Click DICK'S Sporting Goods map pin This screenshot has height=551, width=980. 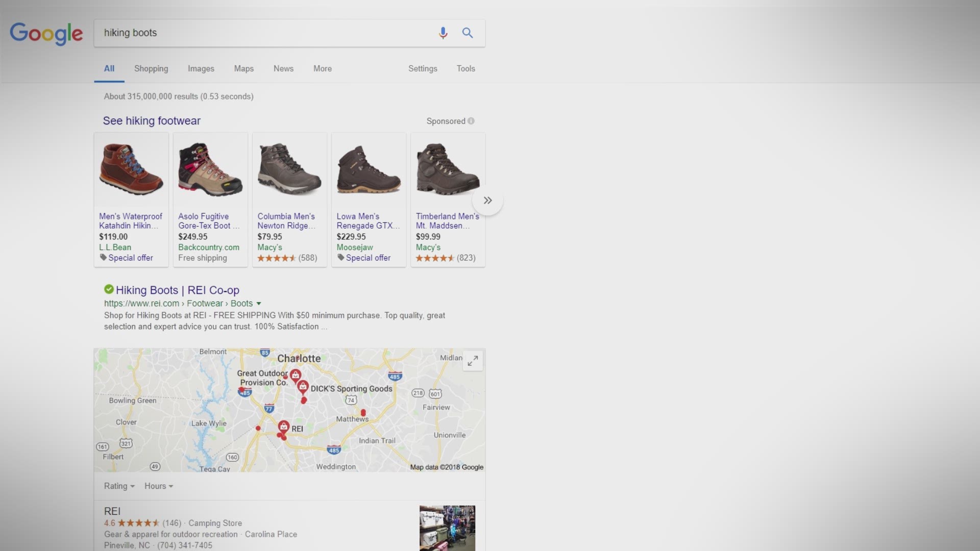pyautogui.click(x=303, y=386)
